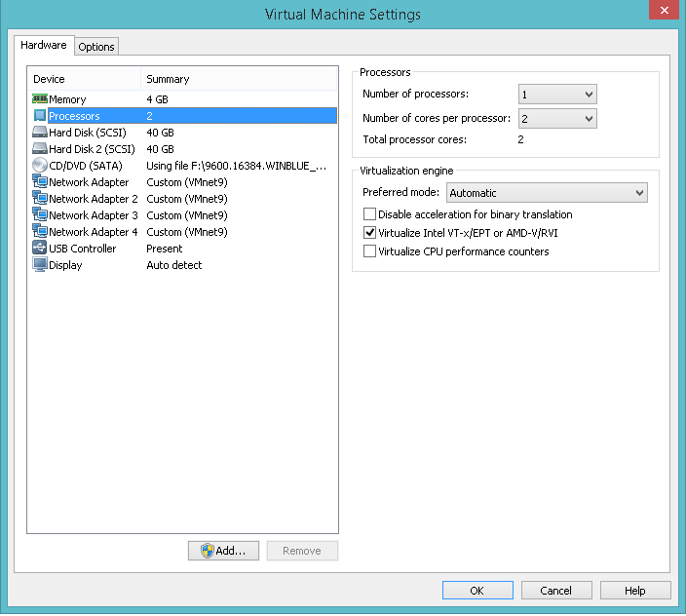Select the Hardware tab

pos(44,45)
